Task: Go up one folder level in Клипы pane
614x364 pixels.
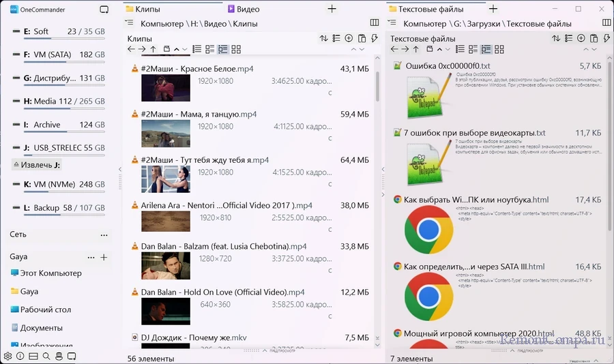Action: [x=153, y=50]
